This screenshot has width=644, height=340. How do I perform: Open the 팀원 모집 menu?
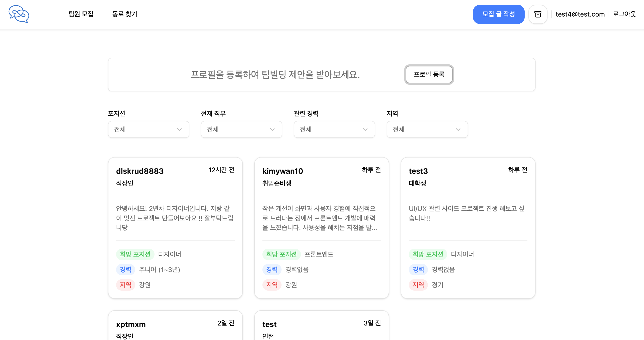click(81, 14)
